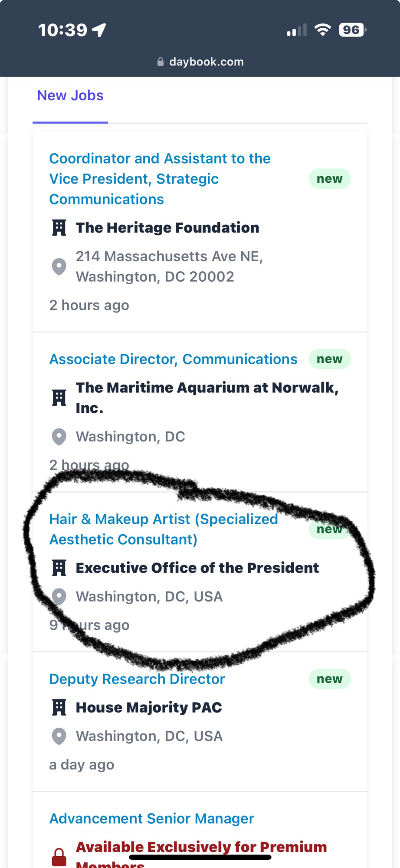Click the red premium lock icon

(x=59, y=857)
